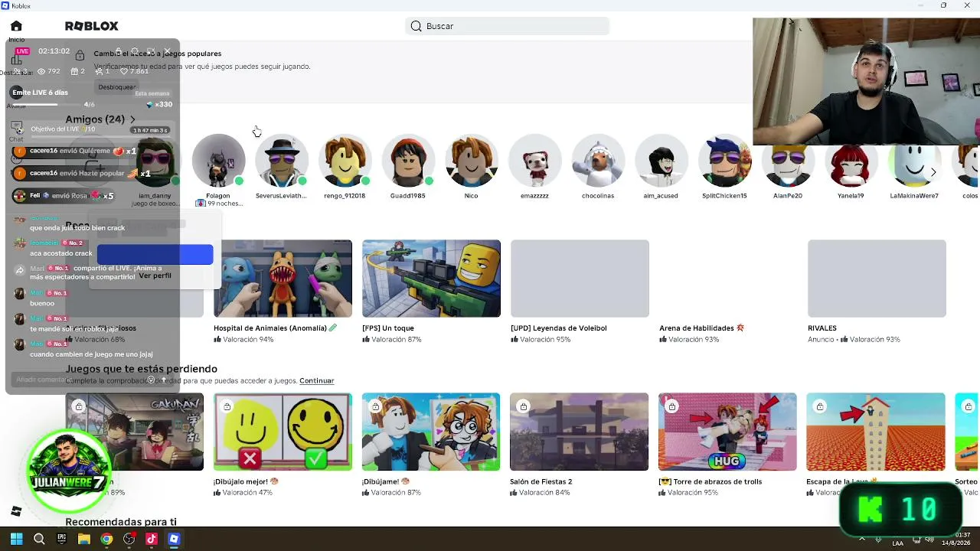The width and height of the screenshot is (980, 551).
Task: Open SplitChicken15's avatar
Action: click(x=724, y=161)
